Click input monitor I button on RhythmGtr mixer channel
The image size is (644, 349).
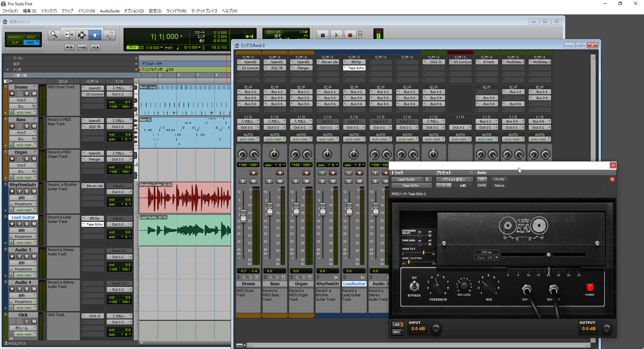point(322,173)
